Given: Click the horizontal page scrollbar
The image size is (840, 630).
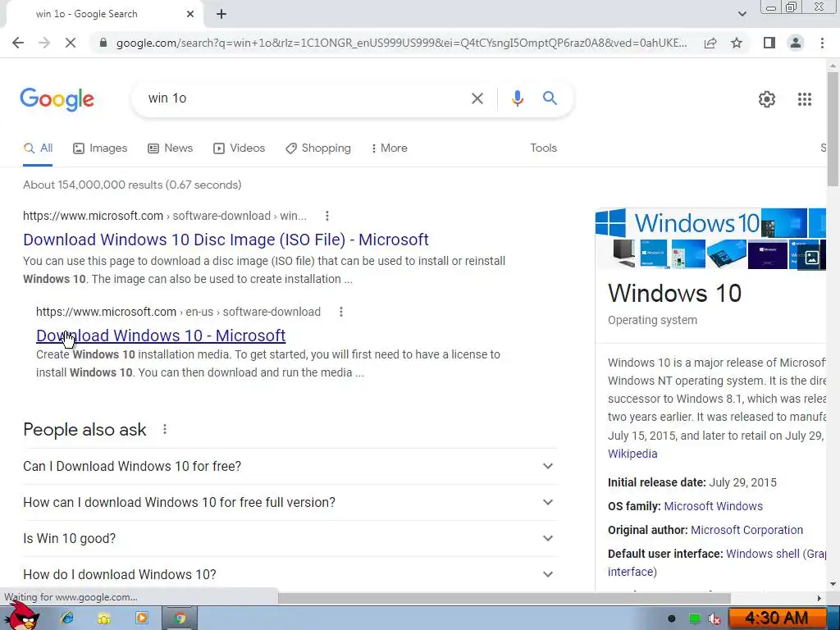Looking at the screenshot, I should click(504, 598).
